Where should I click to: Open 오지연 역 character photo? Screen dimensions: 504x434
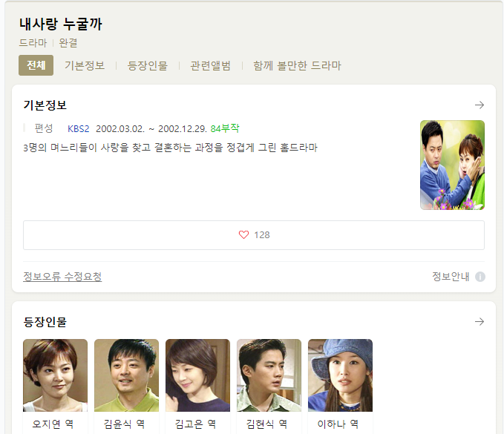coord(55,375)
